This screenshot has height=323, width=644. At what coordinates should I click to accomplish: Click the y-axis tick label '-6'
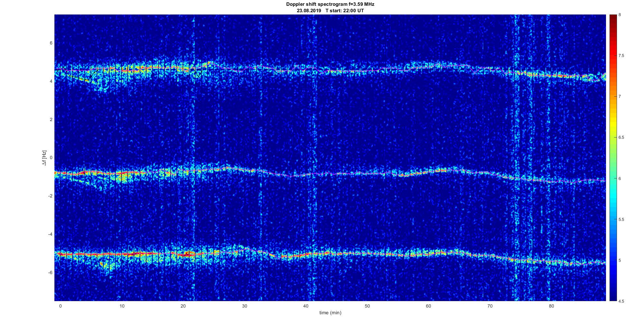[50, 272]
